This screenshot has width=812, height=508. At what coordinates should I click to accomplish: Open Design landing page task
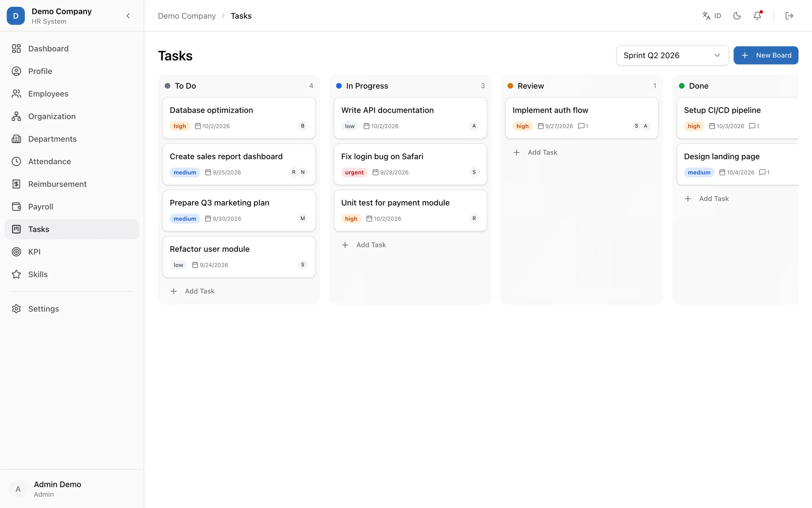[737, 164]
